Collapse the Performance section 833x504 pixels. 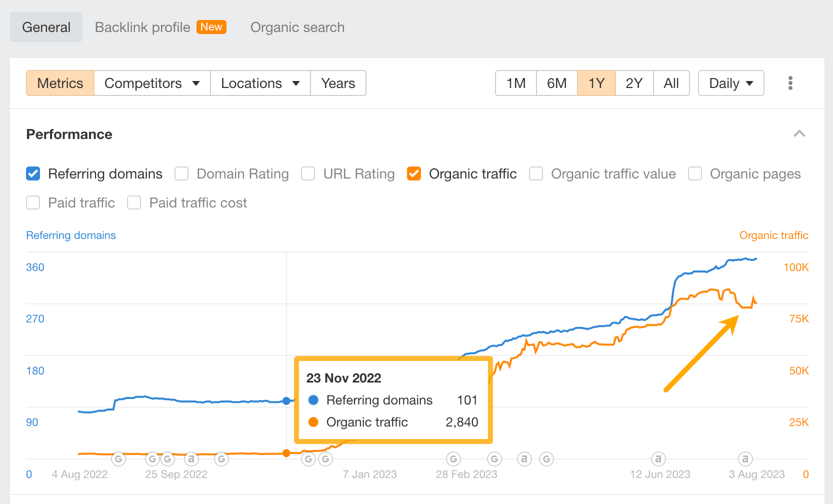pyautogui.click(x=799, y=134)
